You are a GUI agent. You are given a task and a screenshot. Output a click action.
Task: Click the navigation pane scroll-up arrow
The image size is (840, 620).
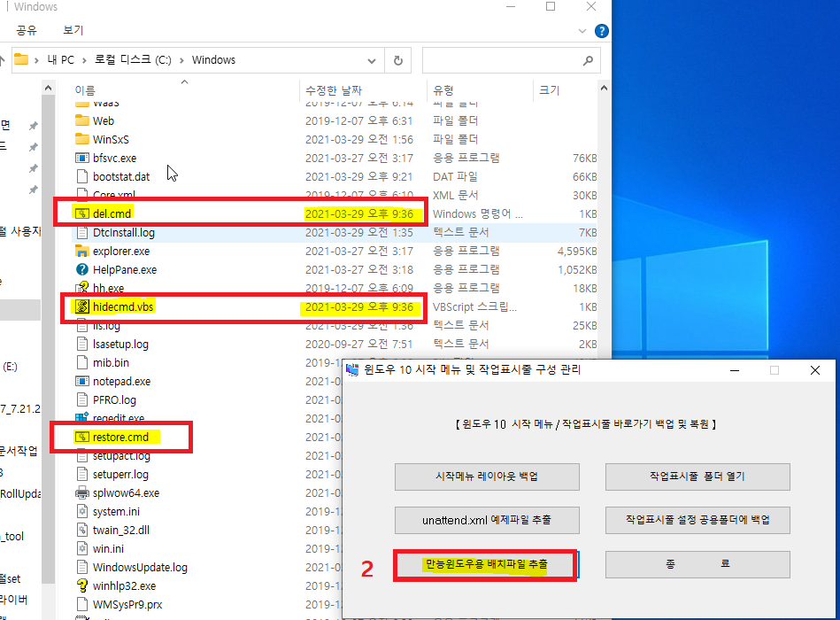pyautogui.click(x=48, y=89)
